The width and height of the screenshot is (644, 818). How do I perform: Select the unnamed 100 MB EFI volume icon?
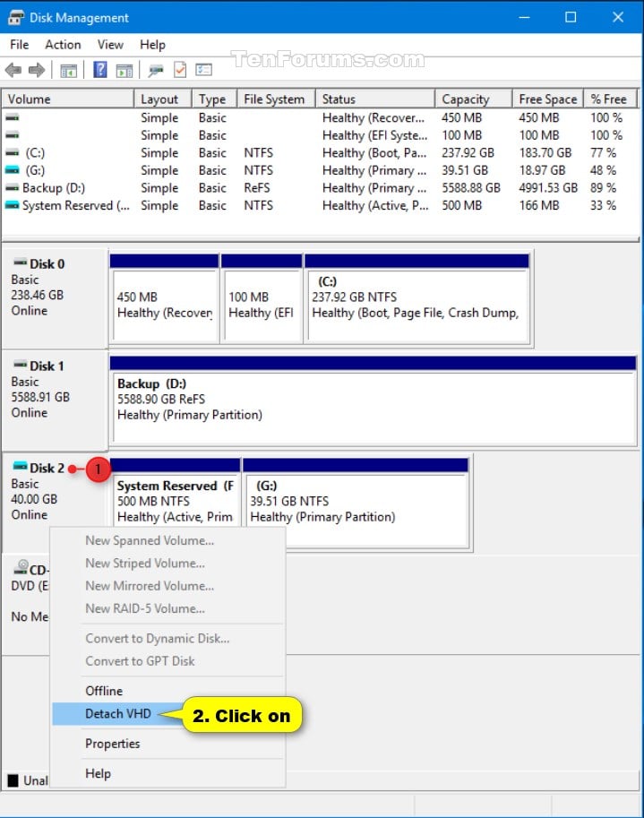pyautogui.click(x=12, y=135)
